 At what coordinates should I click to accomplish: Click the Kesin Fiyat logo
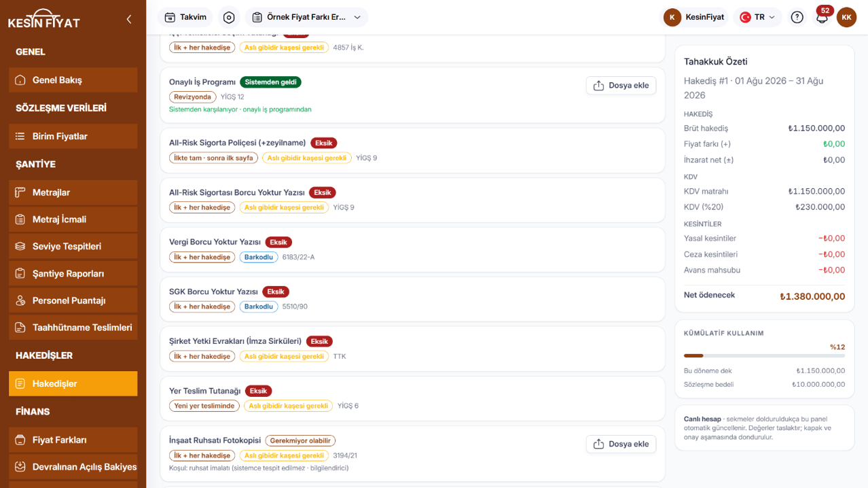44,20
